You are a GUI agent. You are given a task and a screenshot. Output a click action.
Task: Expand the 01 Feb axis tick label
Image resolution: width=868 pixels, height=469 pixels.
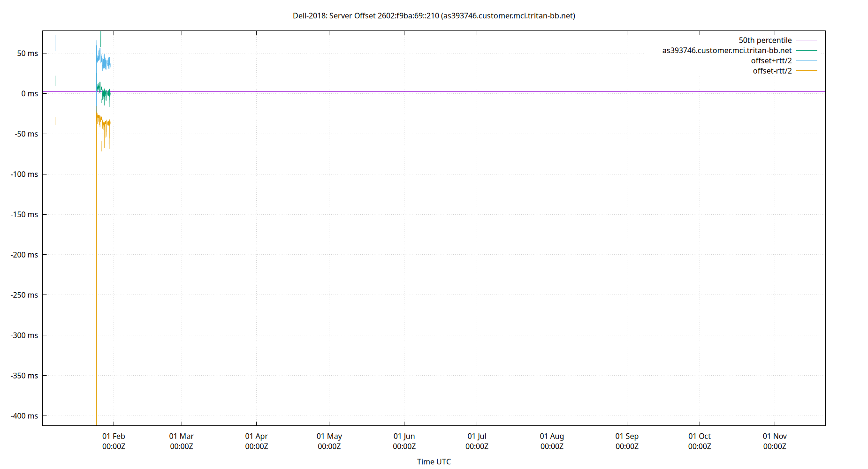coord(114,436)
